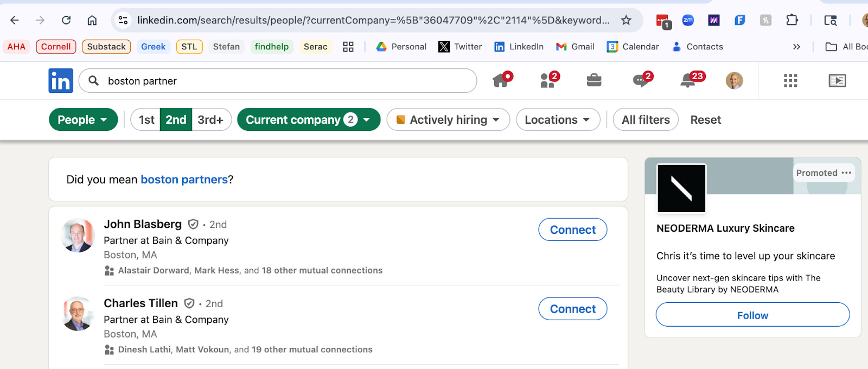868x369 pixels.
Task: Open the Stefan bookmark folder
Action: click(226, 47)
